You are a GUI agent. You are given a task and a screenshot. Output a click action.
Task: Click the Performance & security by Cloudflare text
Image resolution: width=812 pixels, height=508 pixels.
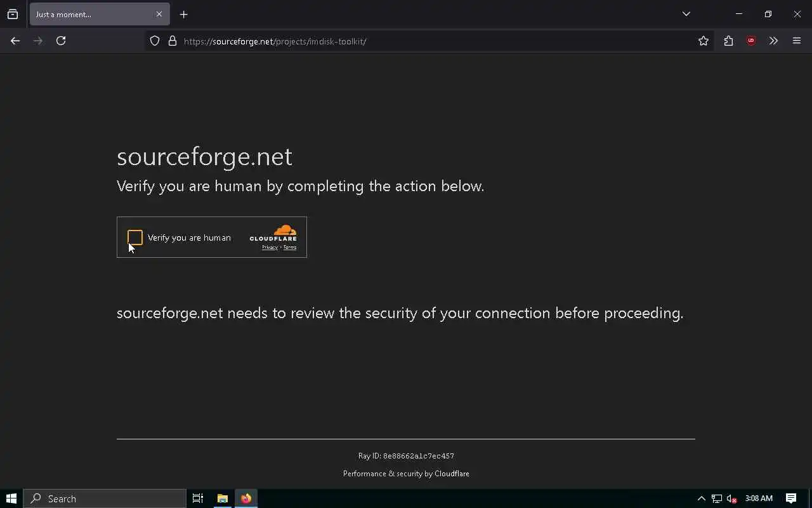[x=406, y=474]
